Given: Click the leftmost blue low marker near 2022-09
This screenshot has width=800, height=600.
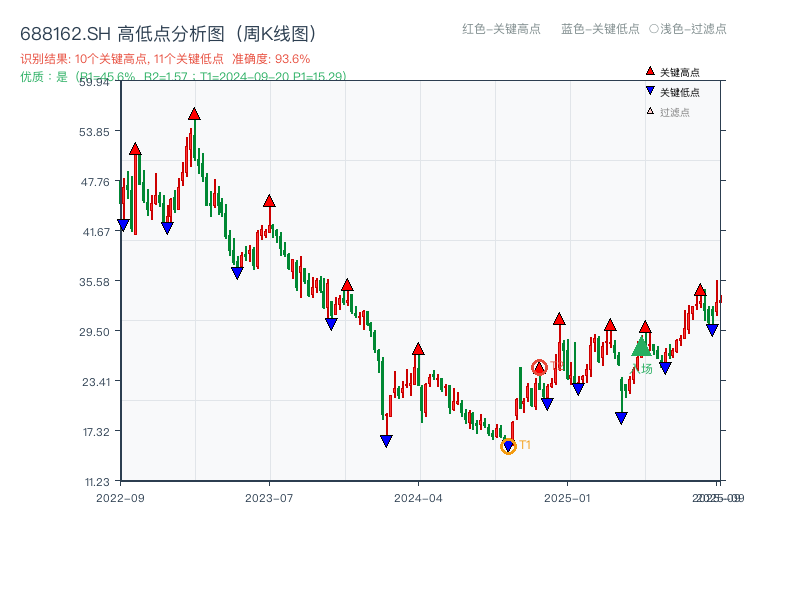Looking at the screenshot, I should coord(125,222).
